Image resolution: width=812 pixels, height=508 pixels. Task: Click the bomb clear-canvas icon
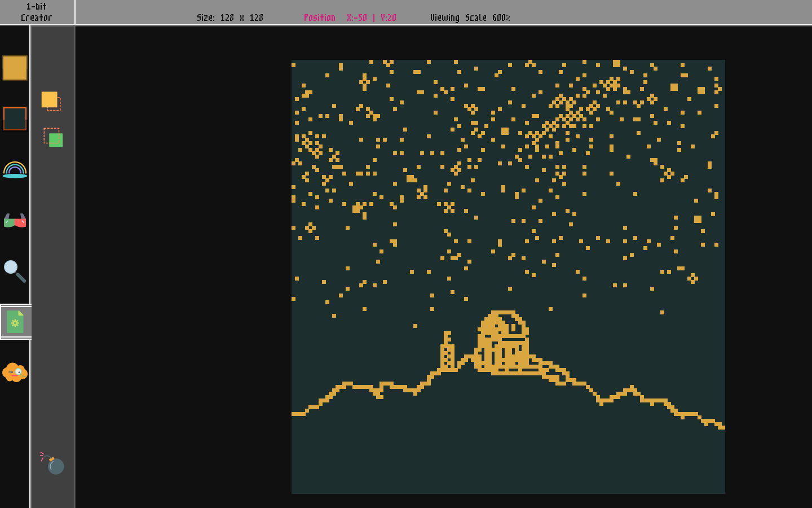pyautogui.click(x=52, y=463)
